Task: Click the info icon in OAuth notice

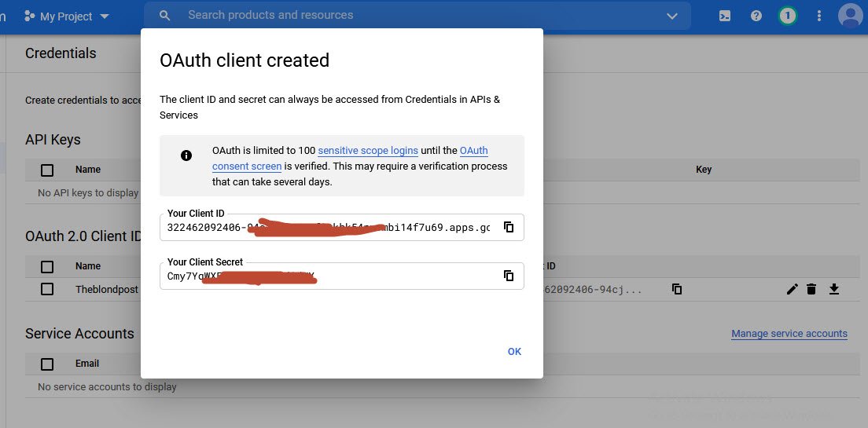Action: tap(186, 155)
